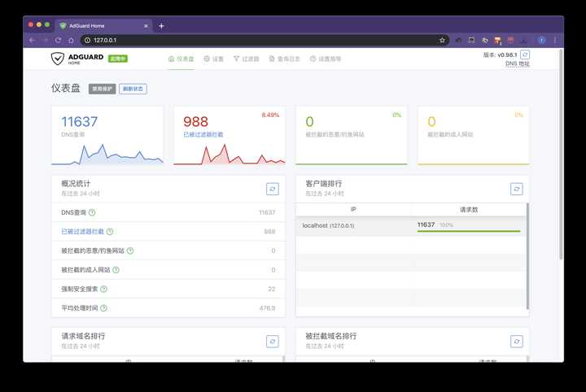Click the help icon beside 被拦截的成人网站 row
The image size is (586, 392).
pyautogui.click(x=116, y=269)
